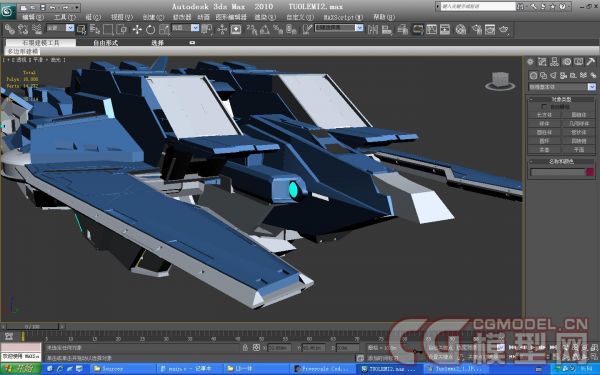This screenshot has width=600, height=375.
Task: Open the named selection sets dropdown
Action: (339, 28)
